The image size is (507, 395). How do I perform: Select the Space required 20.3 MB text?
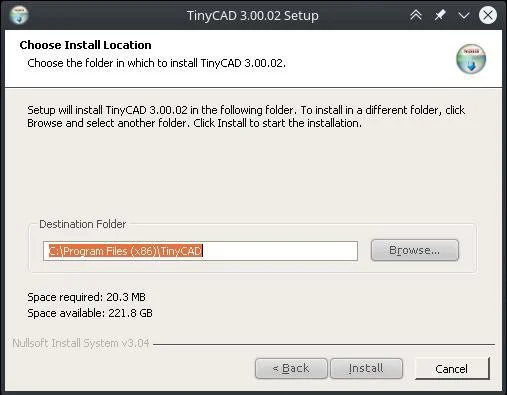pyautogui.click(x=86, y=297)
